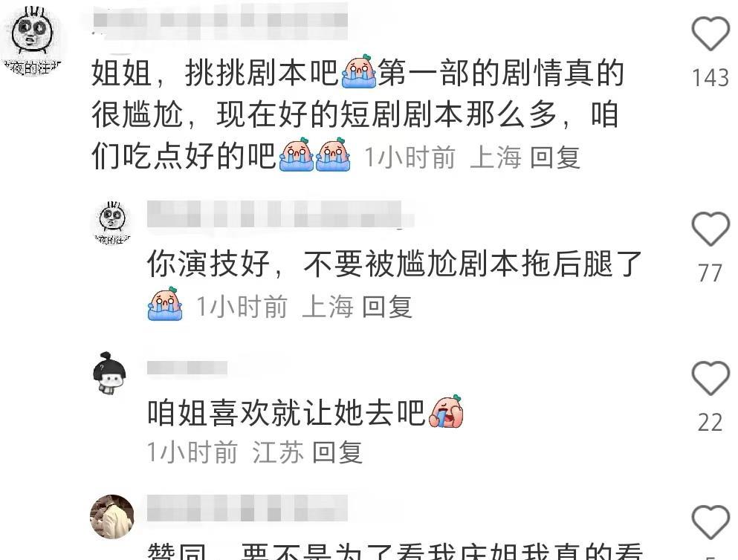
Task: Open the second comment's small cartoon avatar
Action: [x=112, y=223]
